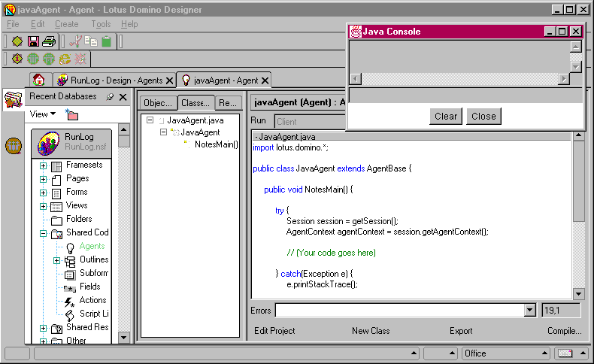Click the yellow diamond Properties toolbar icon
The image size is (594, 364).
pos(17,41)
